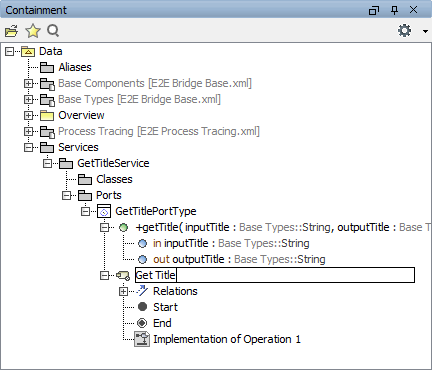Screen dimensions: 432x370
Task: Open the dropdown arrow beside the gear
Action: [x=425, y=31]
